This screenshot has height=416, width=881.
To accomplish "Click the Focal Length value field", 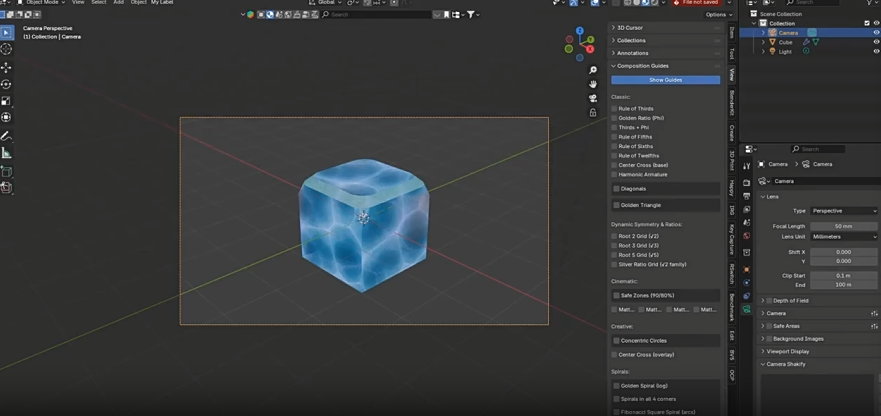I will [843, 226].
